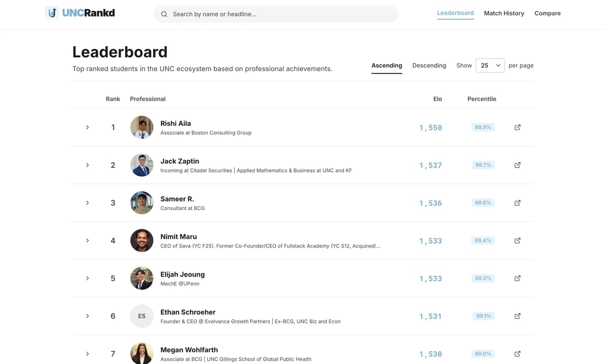Select the name Ethan Schroeher
Image resolution: width=606 pixels, height=364 pixels.
pos(188,312)
